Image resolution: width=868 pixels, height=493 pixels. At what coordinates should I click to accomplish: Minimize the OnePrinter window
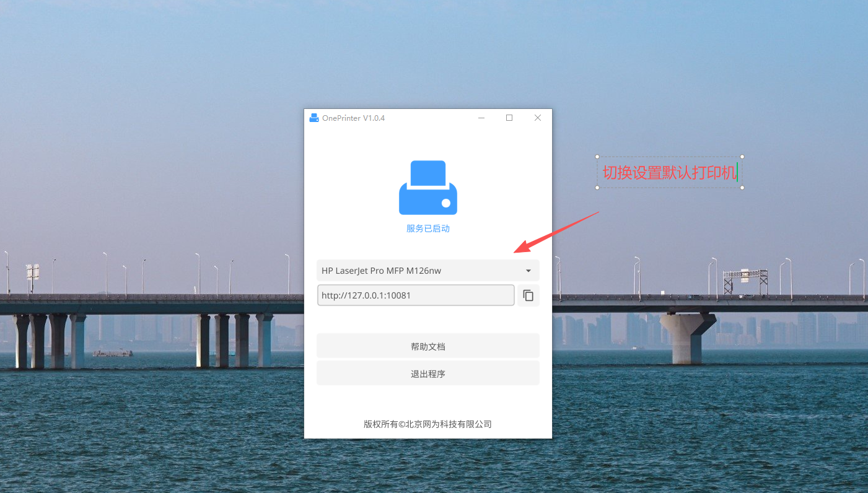(x=481, y=118)
